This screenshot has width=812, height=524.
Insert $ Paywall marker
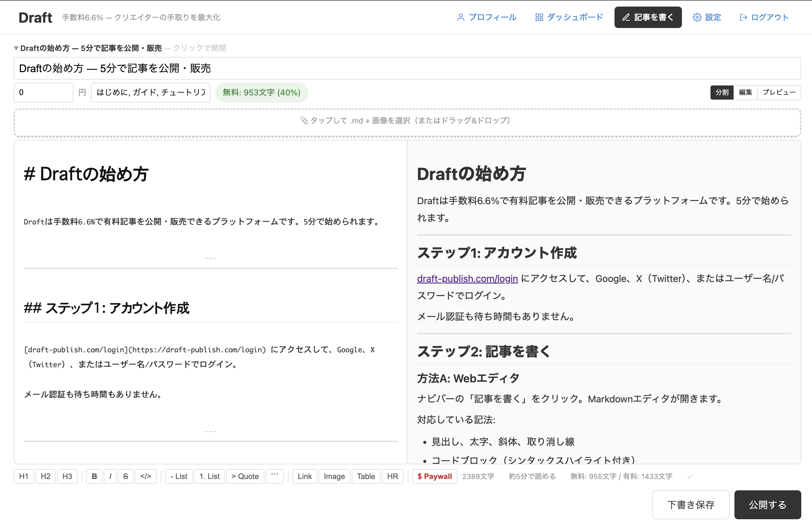click(435, 476)
